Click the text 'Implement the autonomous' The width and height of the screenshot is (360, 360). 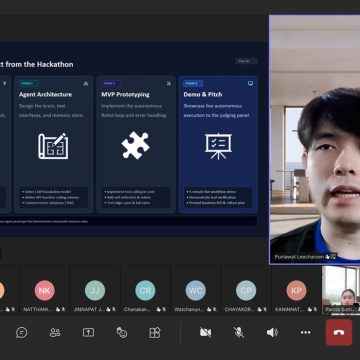tap(132, 106)
